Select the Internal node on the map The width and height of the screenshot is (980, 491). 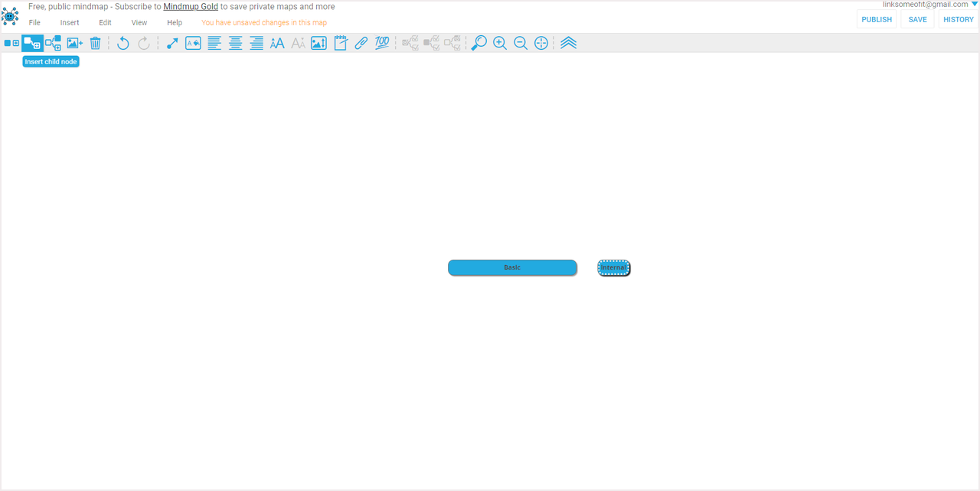614,267
